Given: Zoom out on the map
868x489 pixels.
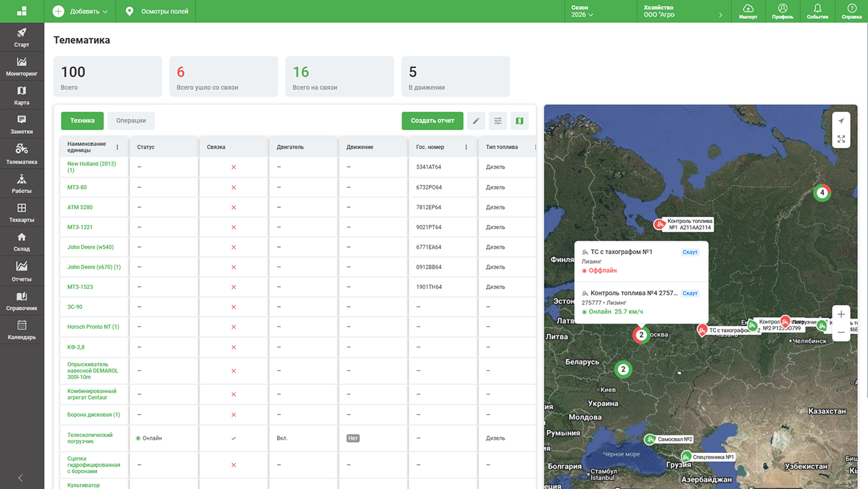Looking at the screenshot, I should click(x=841, y=332).
